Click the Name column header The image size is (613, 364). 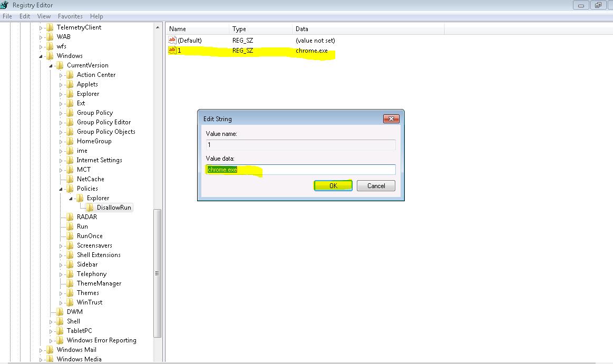coord(198,29)
